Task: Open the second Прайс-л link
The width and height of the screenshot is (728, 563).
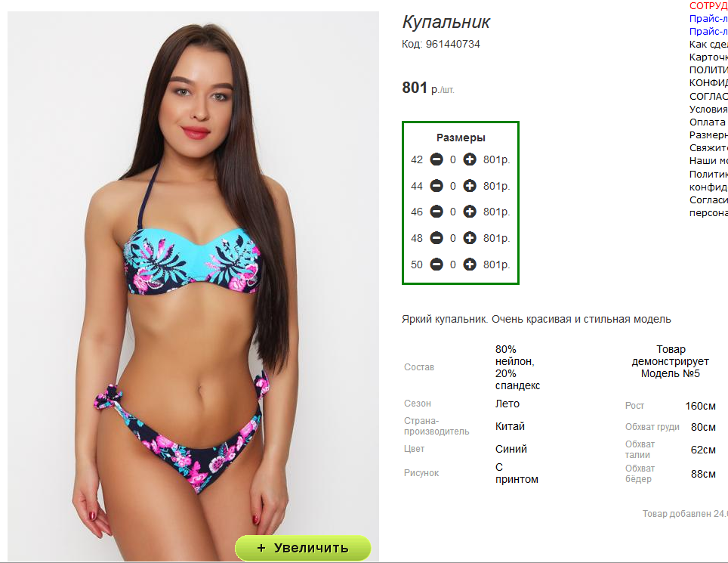Action: (708, 32)
